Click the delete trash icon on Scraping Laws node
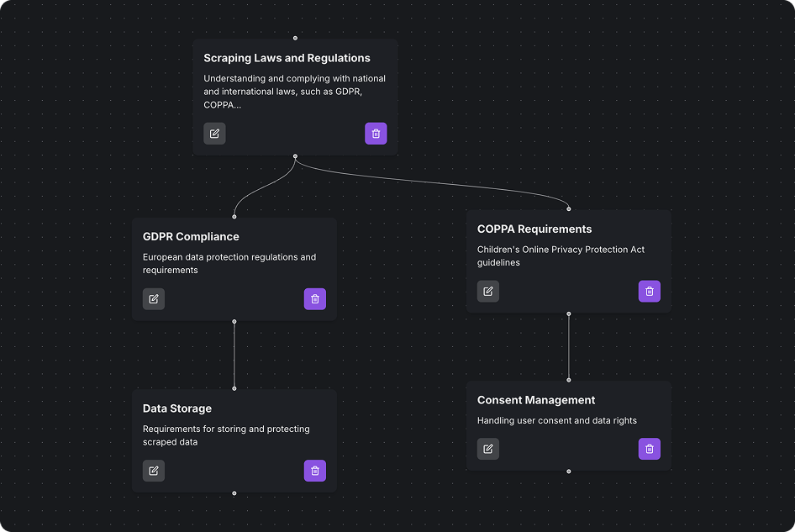The width and height of the screenshot is (795, 532). (x=376, y=133)
